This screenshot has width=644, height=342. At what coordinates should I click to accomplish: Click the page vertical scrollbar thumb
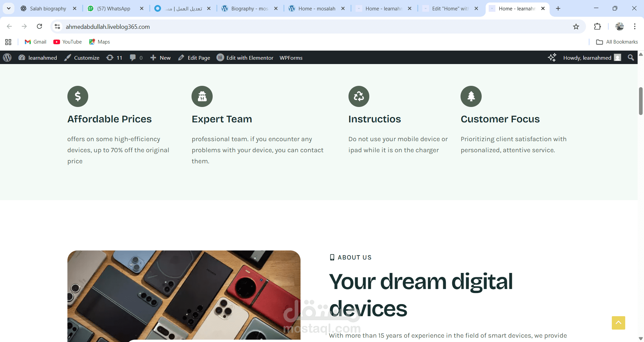[641, 101]
